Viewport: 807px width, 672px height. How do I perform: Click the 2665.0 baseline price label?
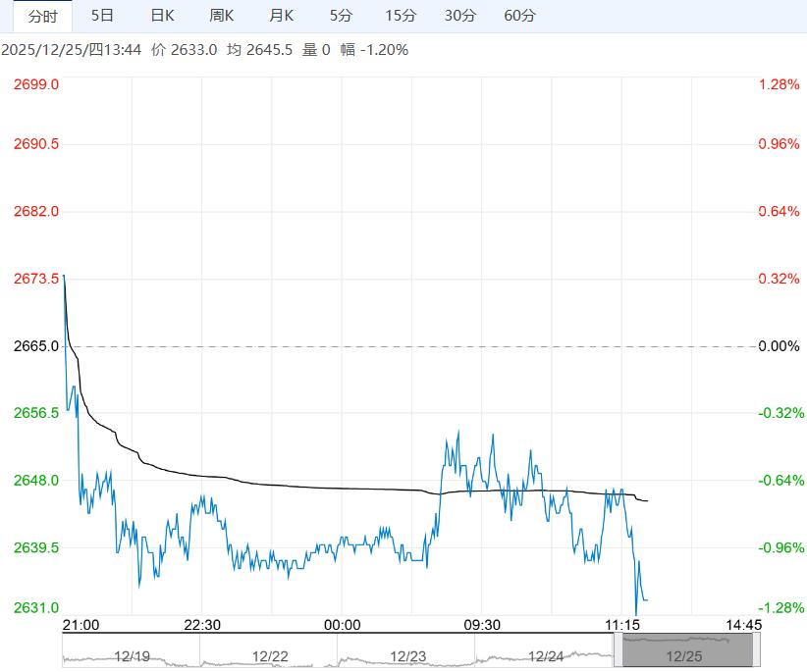pos(35,346)
